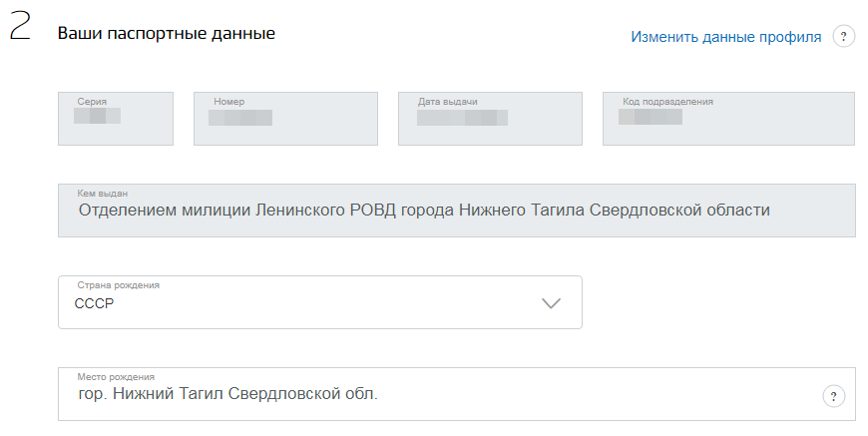This screenshot has height=436, width=868.
Task: Click the question mark in Место рождения field
Action: [x=833, y=396]
